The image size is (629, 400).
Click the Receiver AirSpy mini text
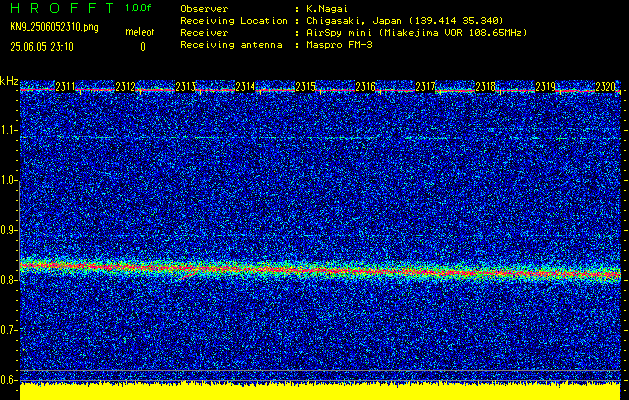(416, 33)
